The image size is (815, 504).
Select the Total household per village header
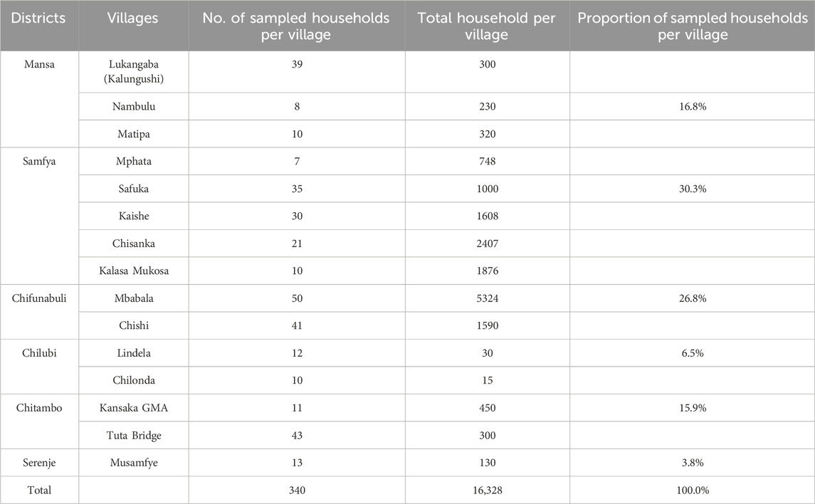(487, 26)
